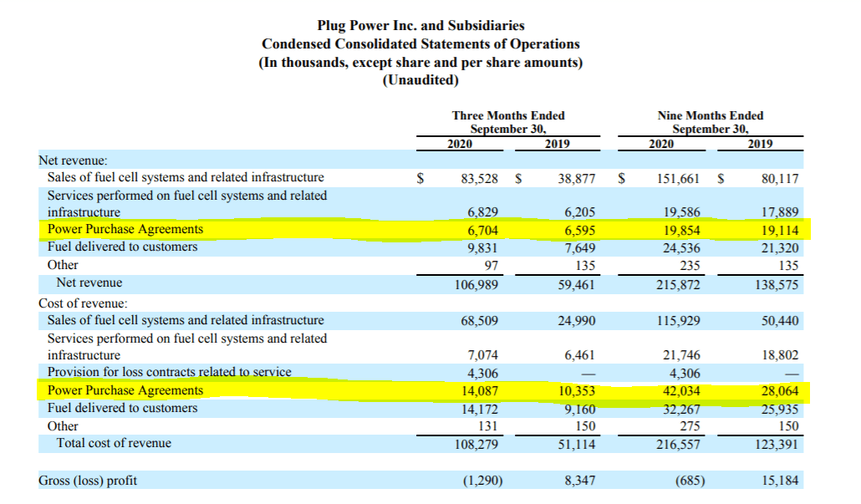The image size is (861, 504).
Task: Click nine-month sales value 80,117
Action: coord(780,178)
